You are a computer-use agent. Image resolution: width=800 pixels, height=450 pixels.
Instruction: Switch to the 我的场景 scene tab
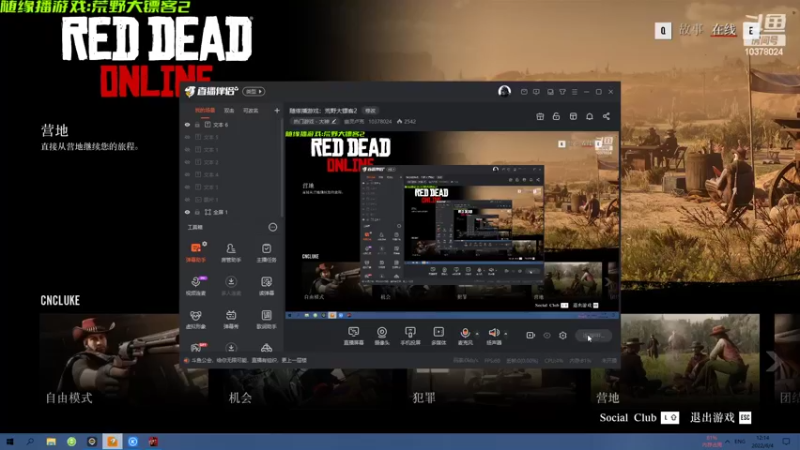(x=205, y=111)
